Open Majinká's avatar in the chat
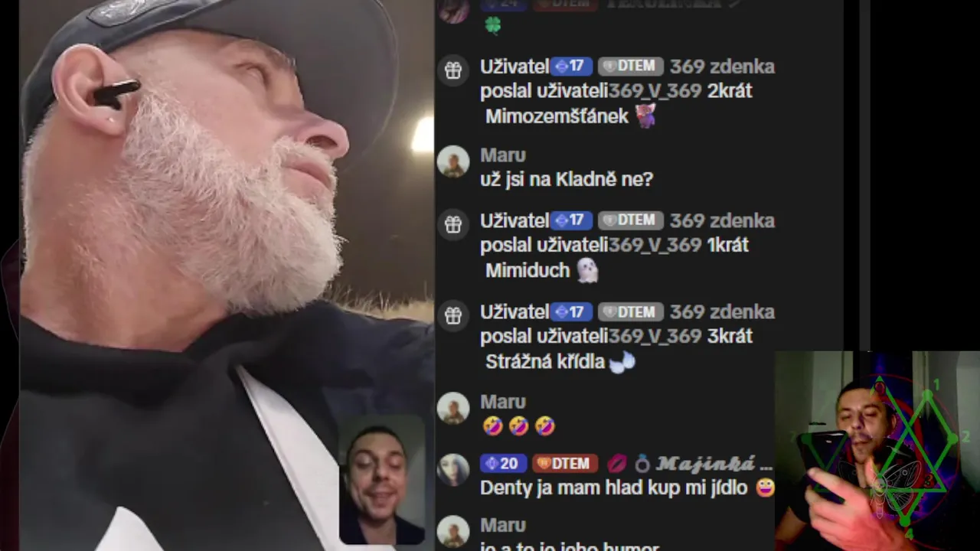The width and height of the screenshot is (980, 551). 453,469
